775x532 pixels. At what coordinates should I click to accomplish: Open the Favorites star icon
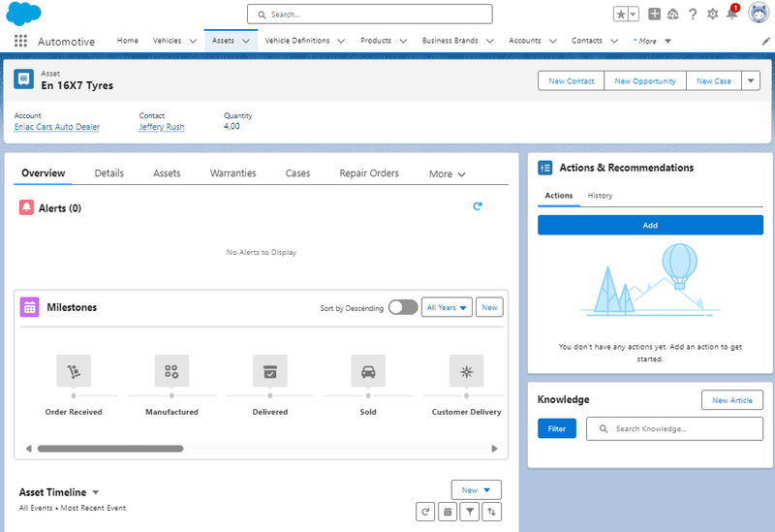pyautogui.click(x=621, y=15)
